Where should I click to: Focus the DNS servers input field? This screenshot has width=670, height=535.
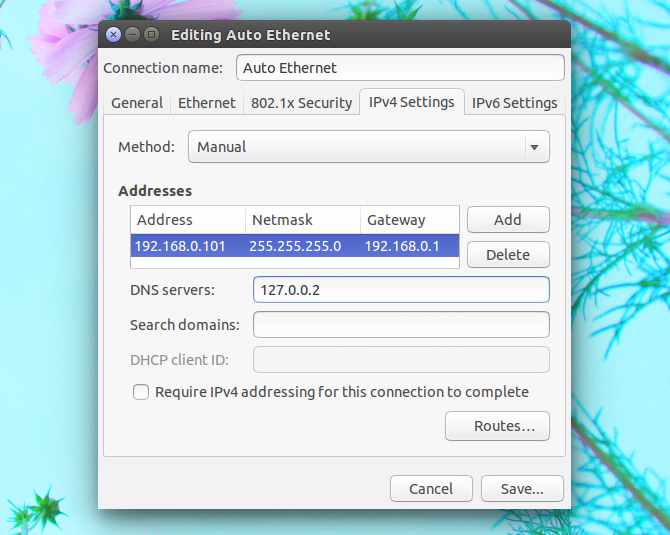(x=401, y=290)
